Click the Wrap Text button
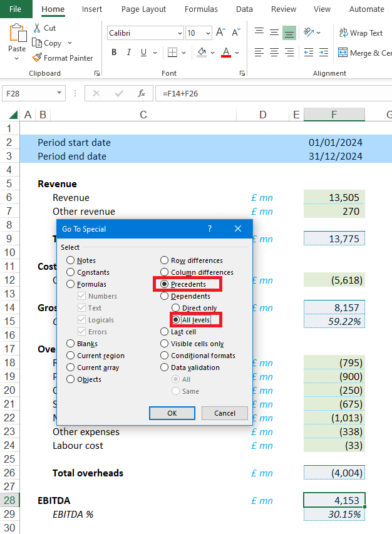Image resolution: width=392 pixels, height=534 pixels. tap(361, 33)
